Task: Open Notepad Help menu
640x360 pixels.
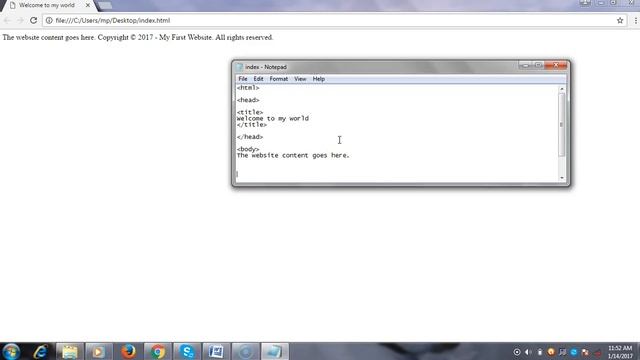Action: click(x=319, y=79)
